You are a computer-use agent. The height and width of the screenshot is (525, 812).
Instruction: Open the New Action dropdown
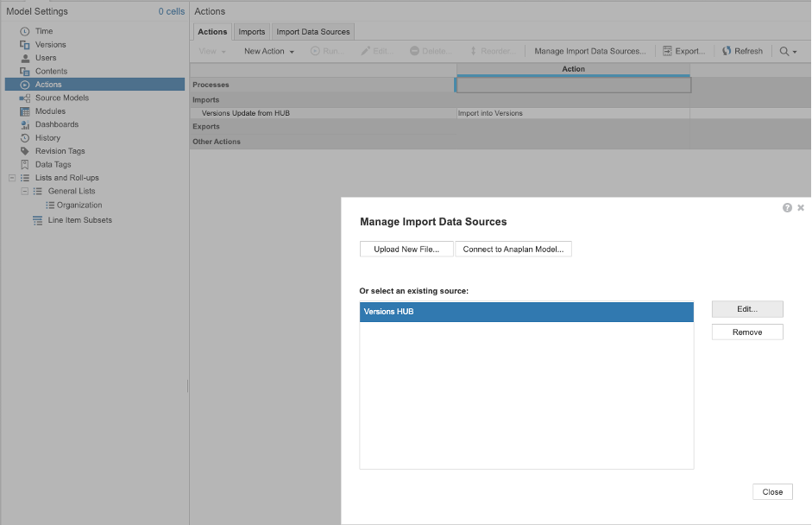268,51
